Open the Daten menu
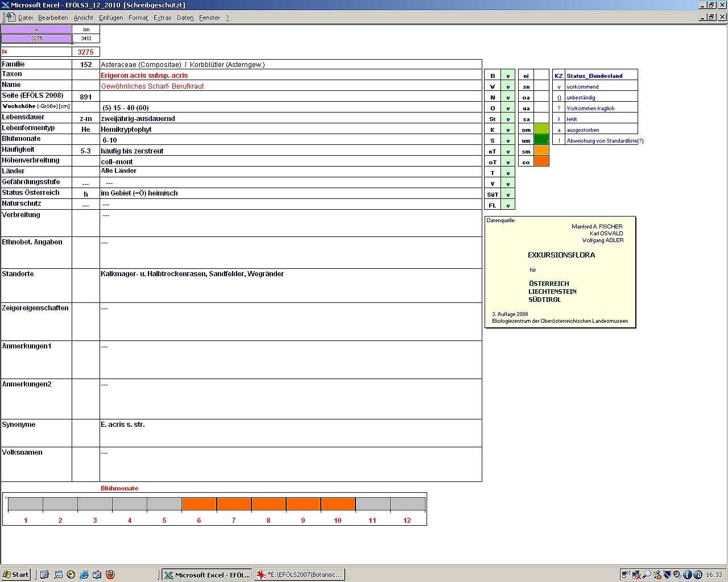The width and height of the screenshot is (728, 582). point(185,18)
